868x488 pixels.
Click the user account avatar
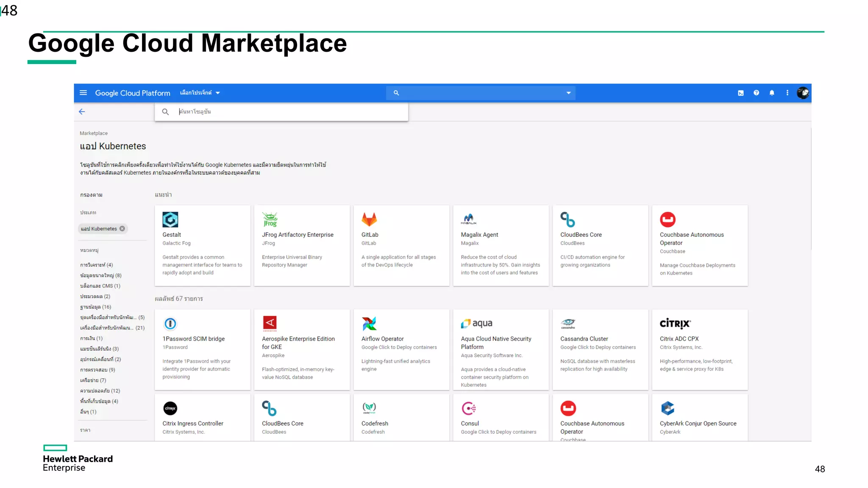pyautogui.click(x=803, y=93)
